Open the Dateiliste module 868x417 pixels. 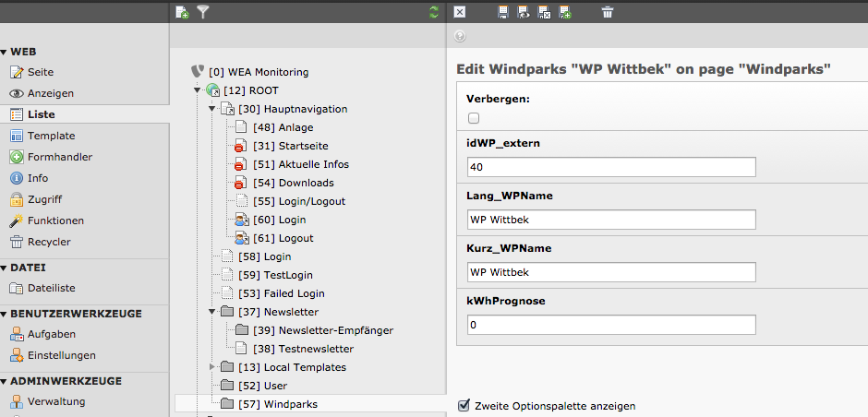tap(51, 288)
